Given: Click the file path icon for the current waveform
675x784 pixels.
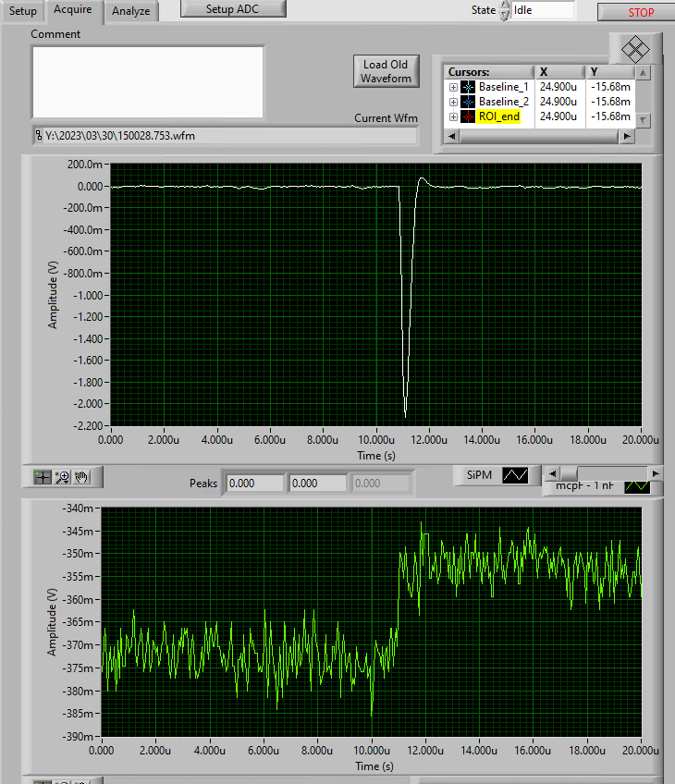Looking at the screenshot, I should (x=39, y=136).
